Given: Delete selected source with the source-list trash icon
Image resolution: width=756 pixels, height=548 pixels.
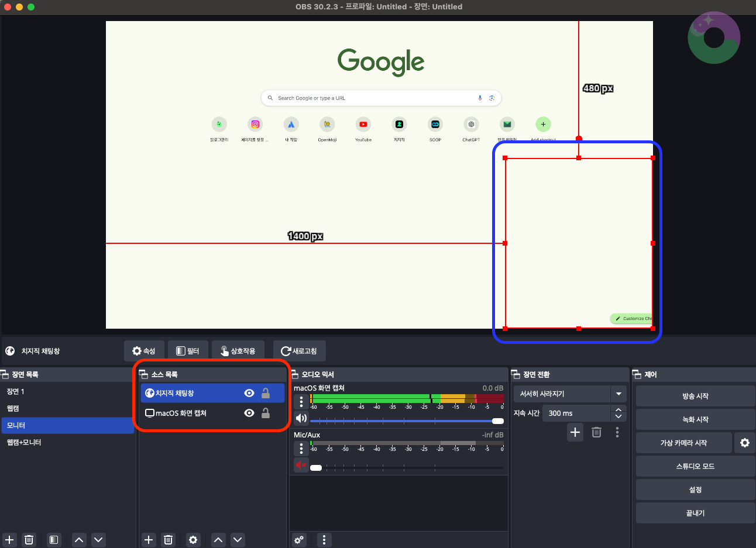Looking at the screenshot, I should click(168, 540).
